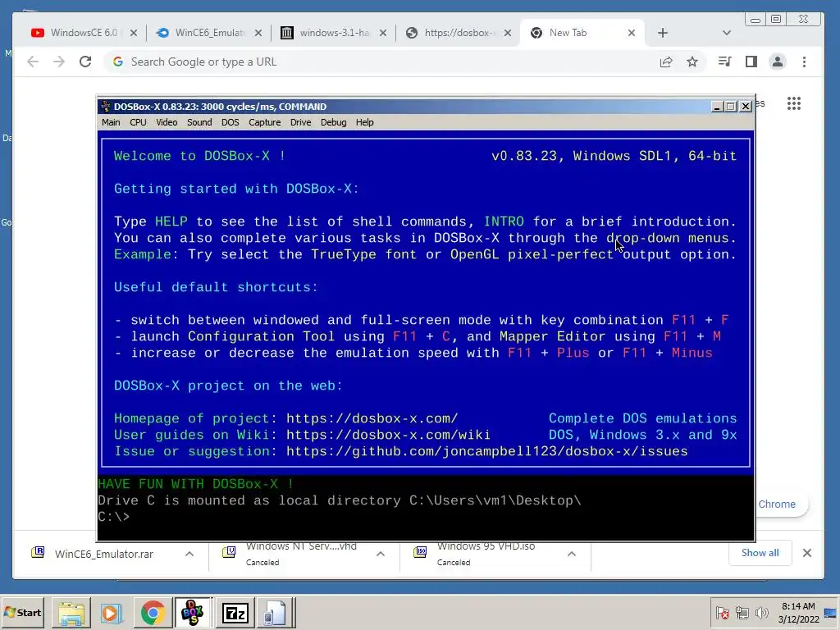Open the device emulator taskbar icon
Viewport: 840px width, 630px height.
coord(276,612)
